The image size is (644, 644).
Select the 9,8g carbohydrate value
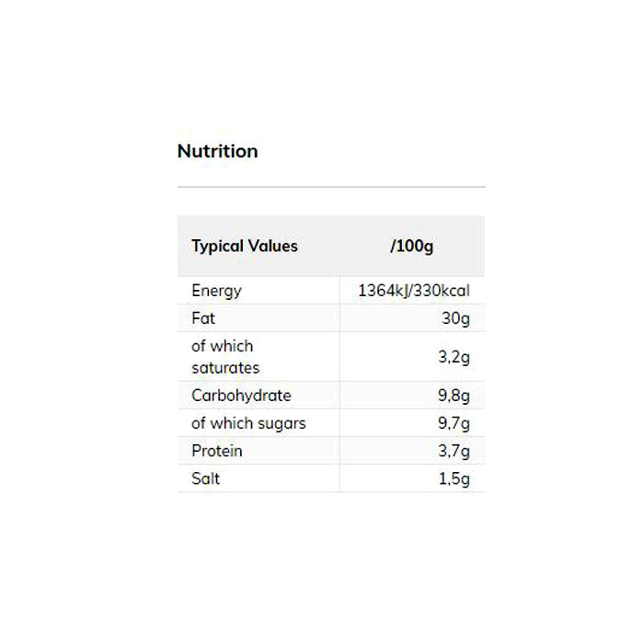pyautogui.click(x=454, y=396)
